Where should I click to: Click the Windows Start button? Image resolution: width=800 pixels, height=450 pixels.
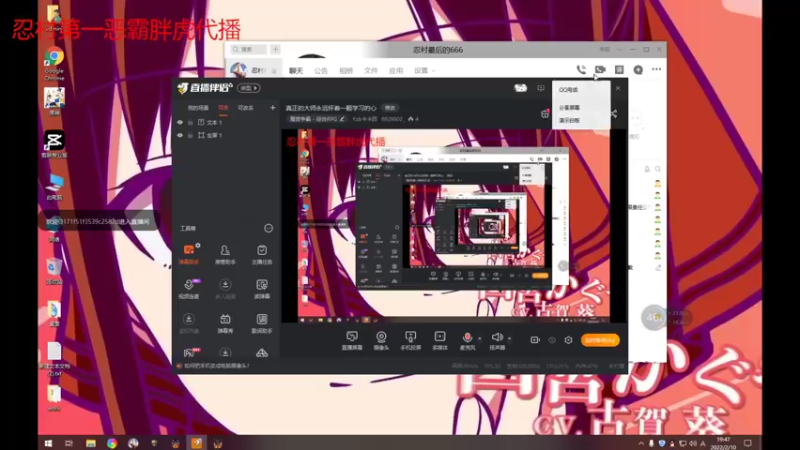click(48, 443)
